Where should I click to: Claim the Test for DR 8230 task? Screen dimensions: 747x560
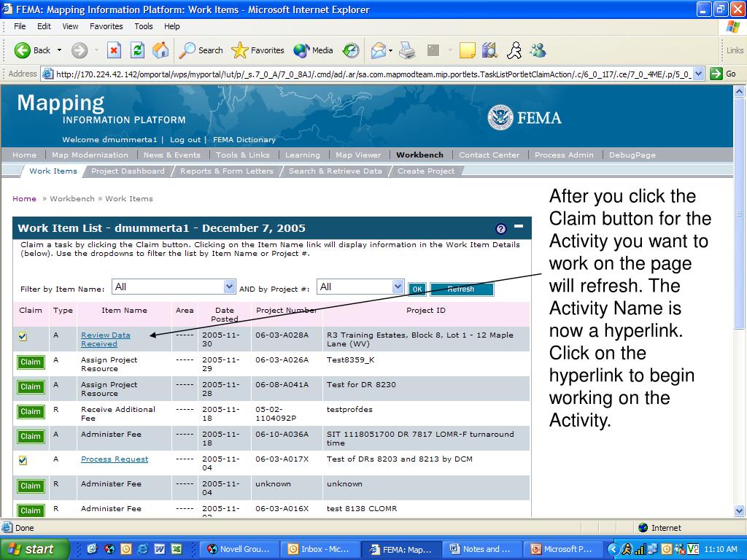point(31,386)
